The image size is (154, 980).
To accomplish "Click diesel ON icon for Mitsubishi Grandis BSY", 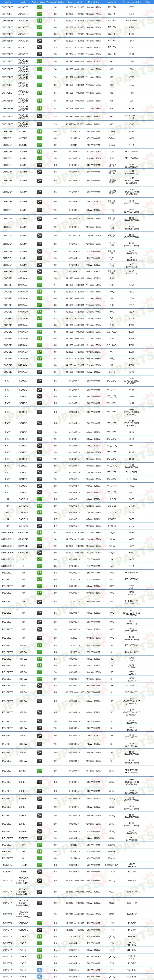I will 40,546.
